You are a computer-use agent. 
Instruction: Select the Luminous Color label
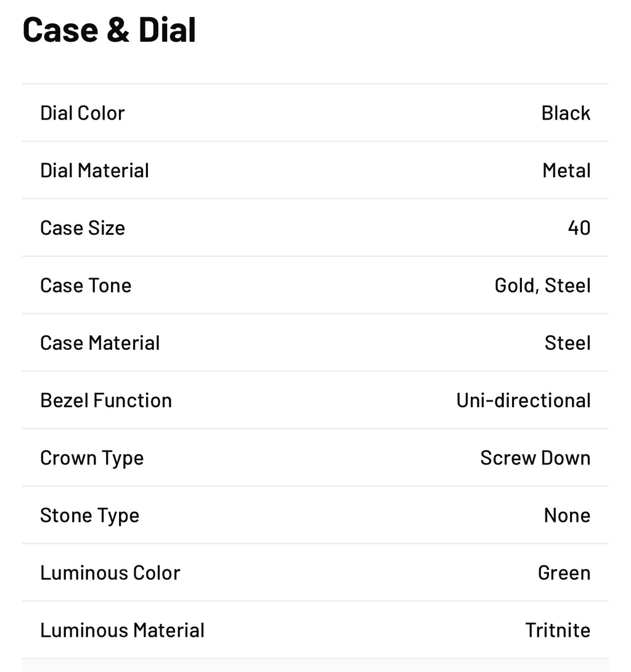tap(110, 573)
